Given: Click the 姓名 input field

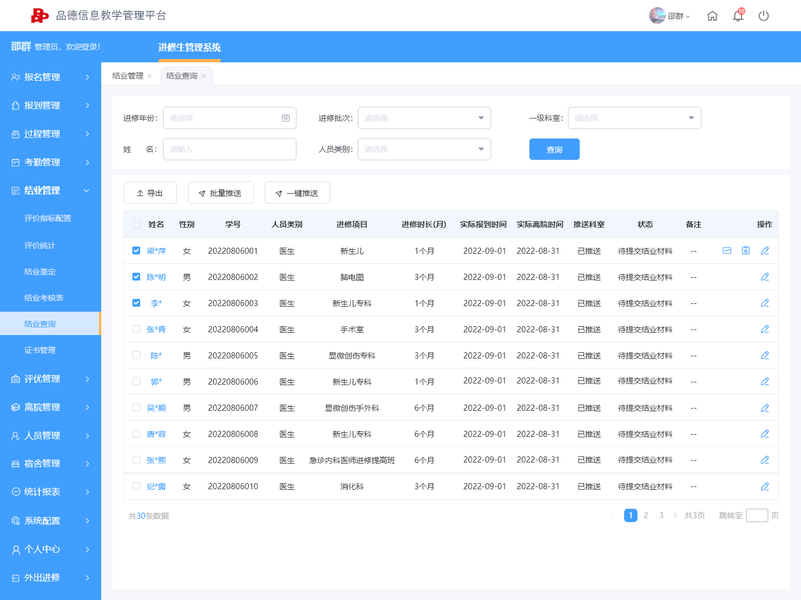Looking at the screenshot, I should pos(230,149).
